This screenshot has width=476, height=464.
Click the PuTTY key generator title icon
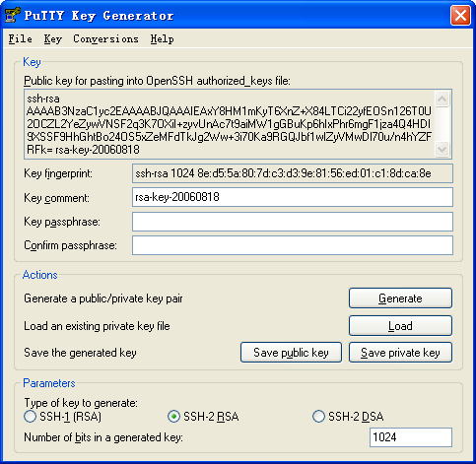[x=12, y=15]
